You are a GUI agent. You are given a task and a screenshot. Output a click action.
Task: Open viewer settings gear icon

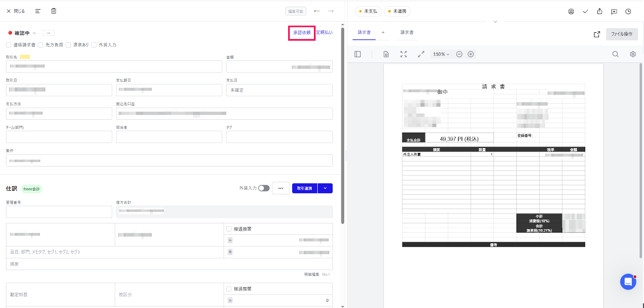pyautogui.click(x=633, y=54)
